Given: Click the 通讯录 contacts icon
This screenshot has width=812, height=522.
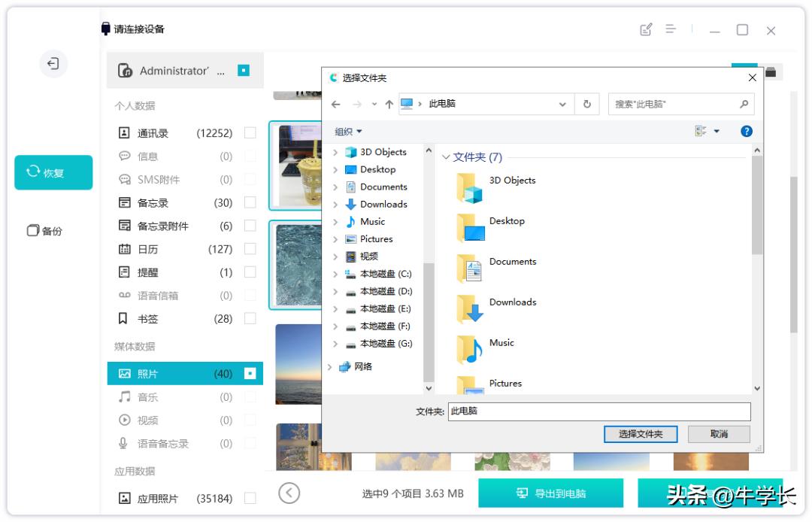Looking at the screenshot, I should tap(126, 132).
